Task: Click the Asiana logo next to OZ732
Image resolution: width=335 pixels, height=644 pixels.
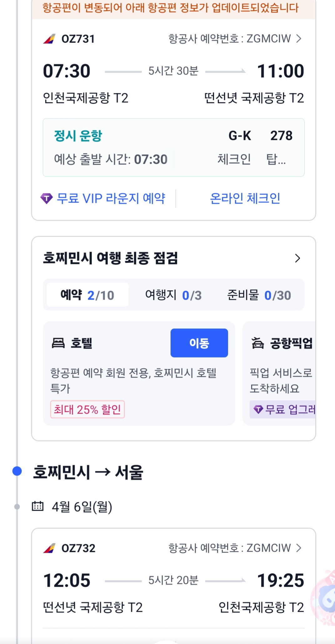Action: [49, 548]
